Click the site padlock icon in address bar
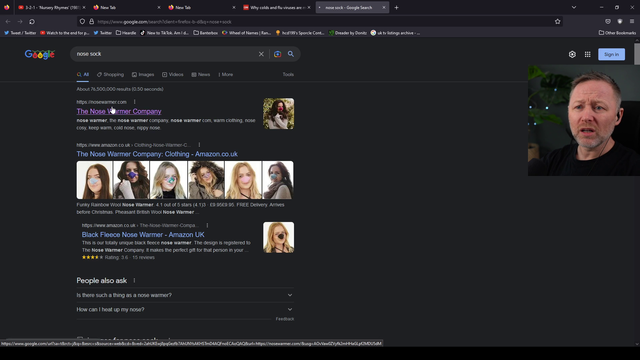 click(x=91, y=22)
